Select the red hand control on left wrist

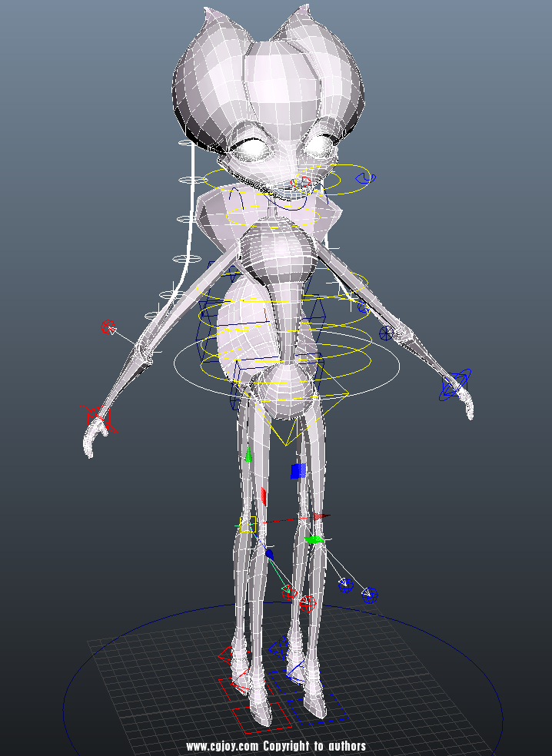98,417
